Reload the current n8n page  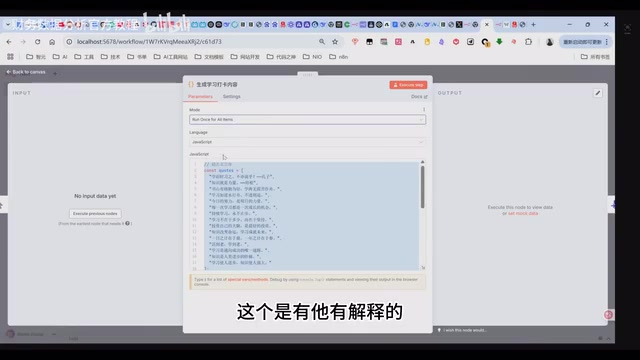[x=38, y=42]
